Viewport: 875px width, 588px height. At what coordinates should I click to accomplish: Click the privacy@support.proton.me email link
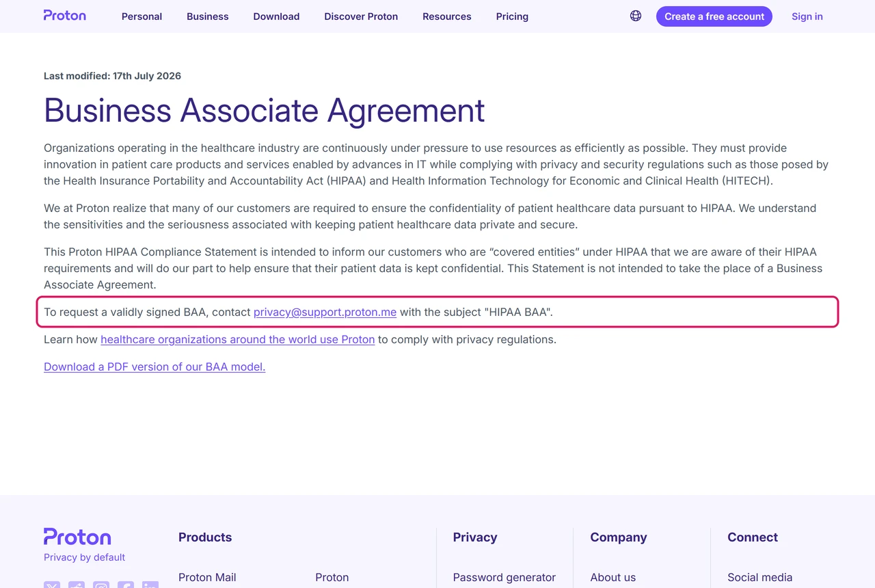325,312
